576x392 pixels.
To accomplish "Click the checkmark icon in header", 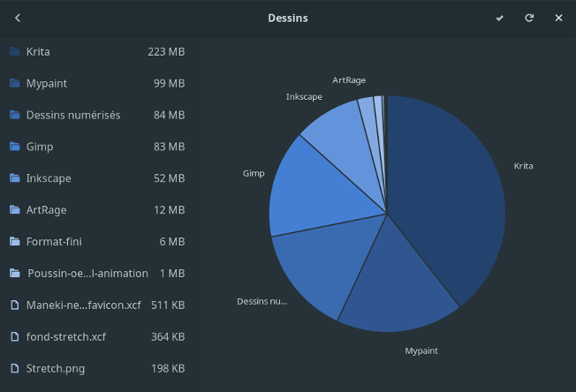I will click(x=500, y=18).
